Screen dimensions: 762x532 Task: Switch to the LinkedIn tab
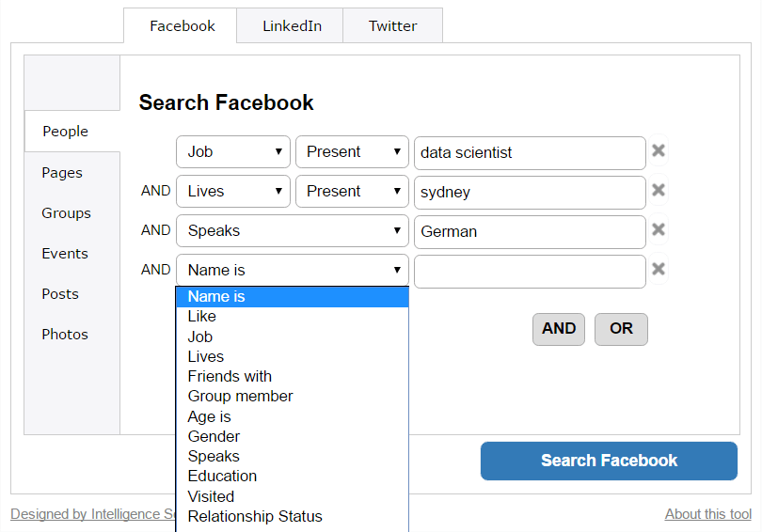tap(290, 25)
